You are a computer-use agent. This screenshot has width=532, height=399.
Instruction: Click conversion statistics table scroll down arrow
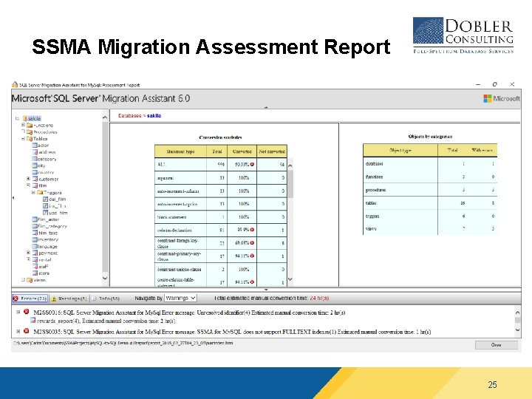(290, 279)
